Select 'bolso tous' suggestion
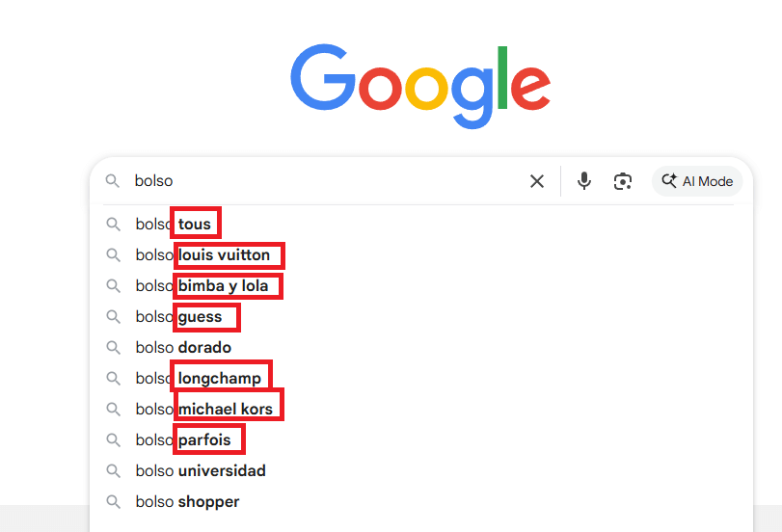Viewport: 782px width, 532px height. coord(193,225)
